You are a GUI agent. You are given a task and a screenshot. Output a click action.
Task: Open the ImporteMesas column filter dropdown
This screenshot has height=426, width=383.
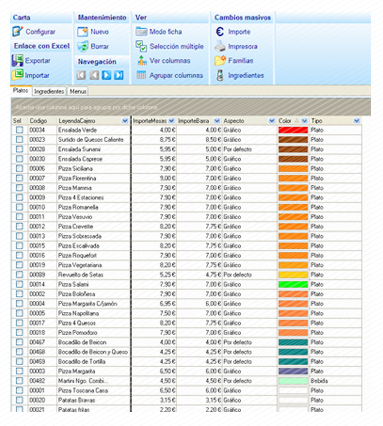(172, 121)
